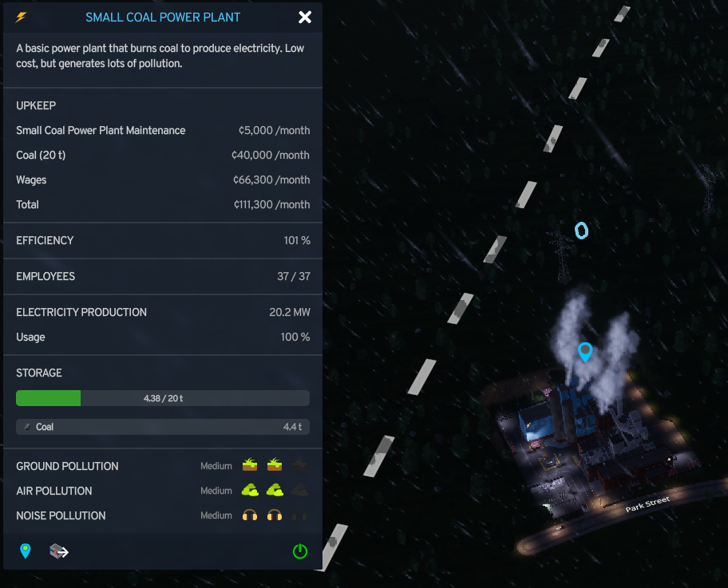Click the blue ring marker near the pylon
This screenshot has height=588, width=728.
tap(581, 231)
